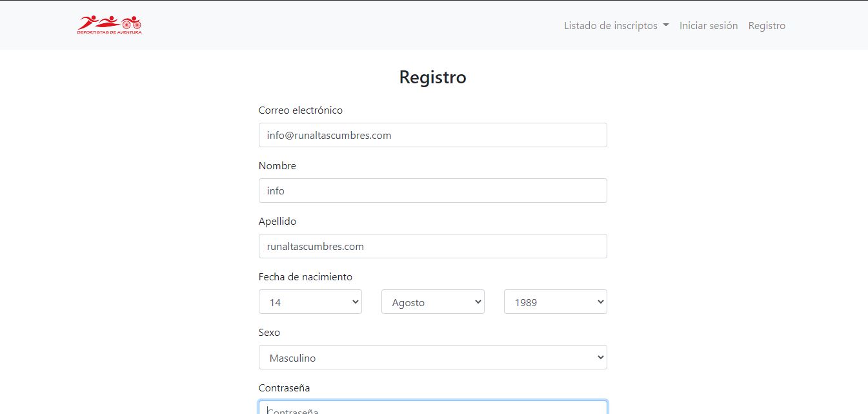The image size is (868, 414).
Task: Click the Correo electrónico label text
Action: coord(301,110)
